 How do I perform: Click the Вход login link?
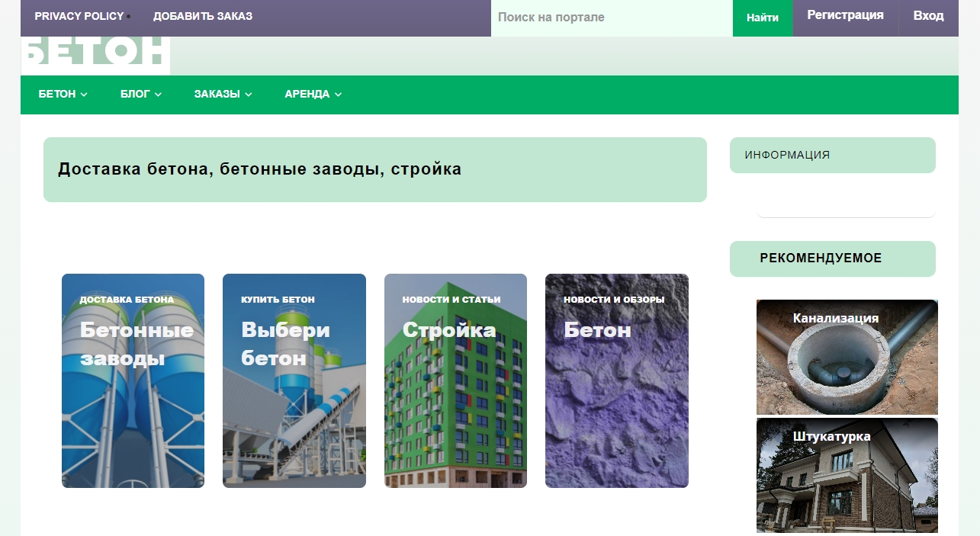pyautogui.click(x=928, y=15)
